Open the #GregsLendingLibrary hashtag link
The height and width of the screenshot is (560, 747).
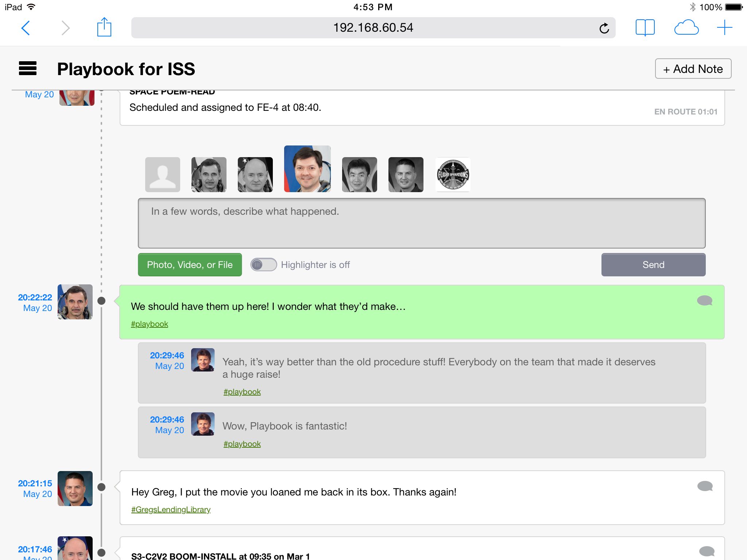tap(171, 509)
